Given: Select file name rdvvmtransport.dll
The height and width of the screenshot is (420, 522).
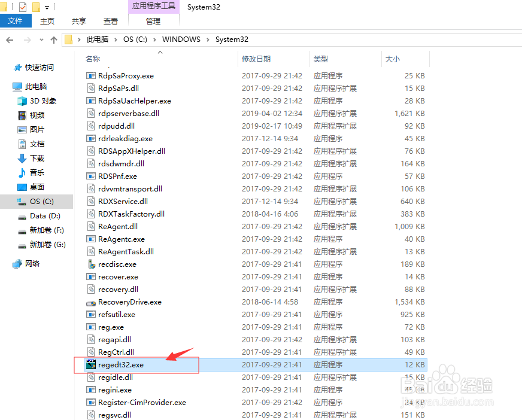Looking at the screenshot, I should tap(130, 188).
